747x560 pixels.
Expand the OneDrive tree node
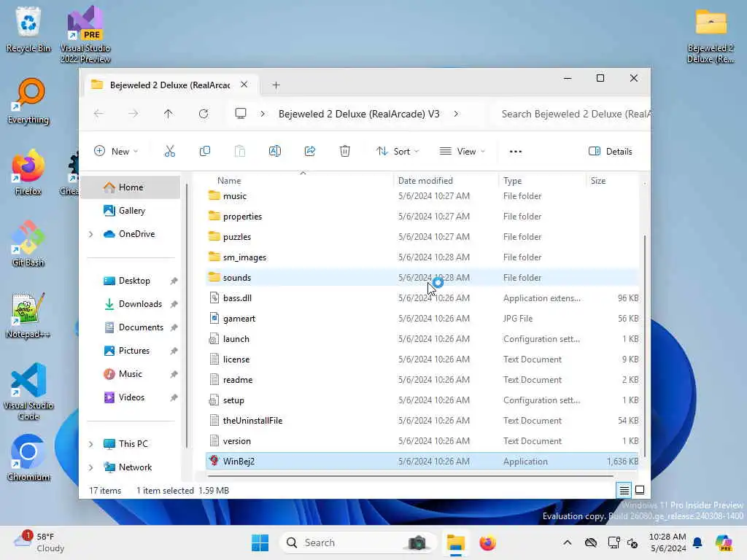click(90, 234)
